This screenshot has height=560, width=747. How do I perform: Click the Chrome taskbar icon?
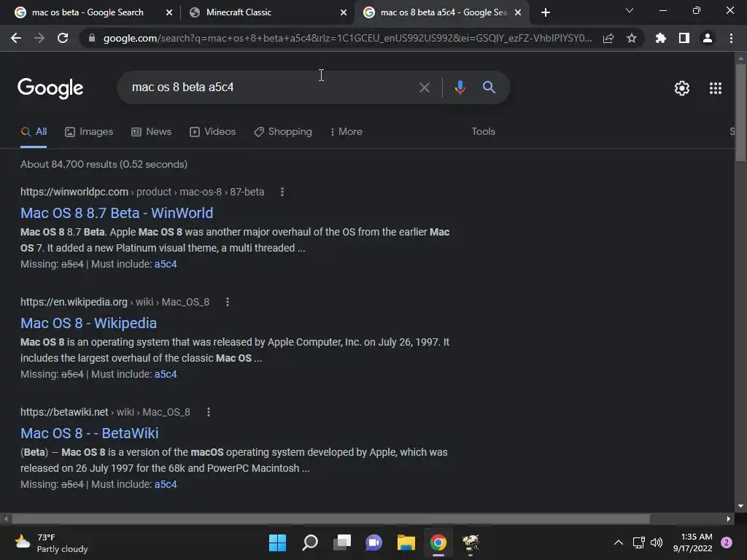438,542
